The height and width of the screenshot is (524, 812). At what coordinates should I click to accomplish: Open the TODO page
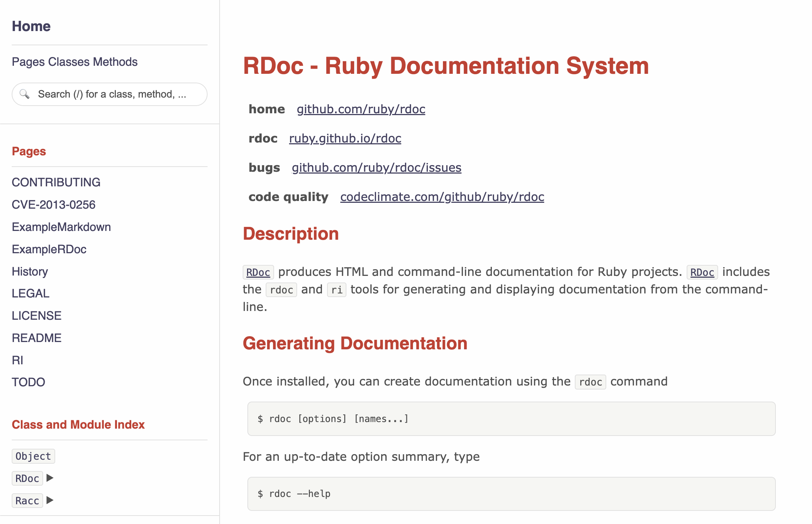29,382
